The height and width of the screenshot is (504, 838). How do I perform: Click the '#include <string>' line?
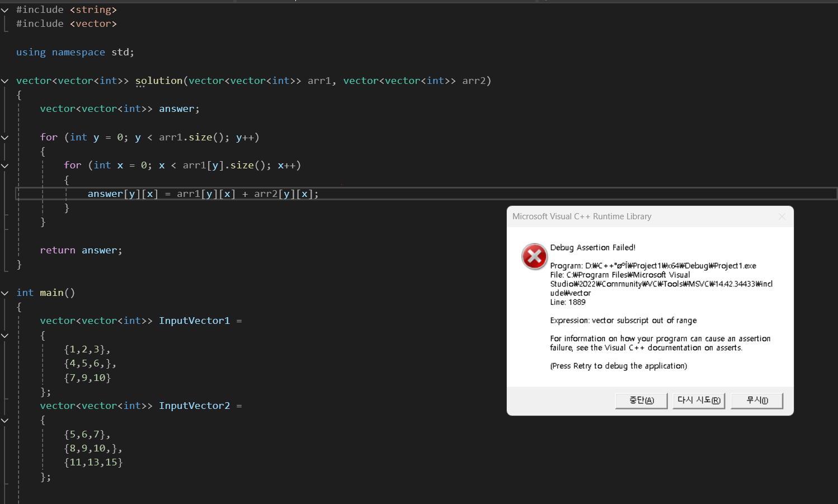click(x=67, y=10)
